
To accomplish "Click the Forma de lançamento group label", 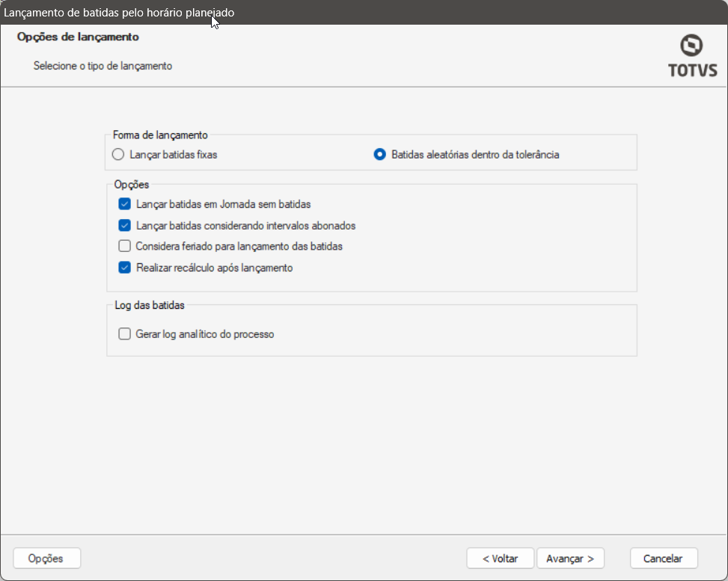I will tap(160, 135).
